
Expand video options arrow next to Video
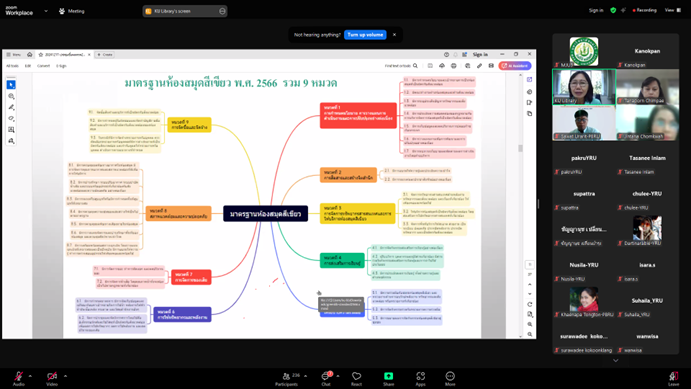point(65,376)
